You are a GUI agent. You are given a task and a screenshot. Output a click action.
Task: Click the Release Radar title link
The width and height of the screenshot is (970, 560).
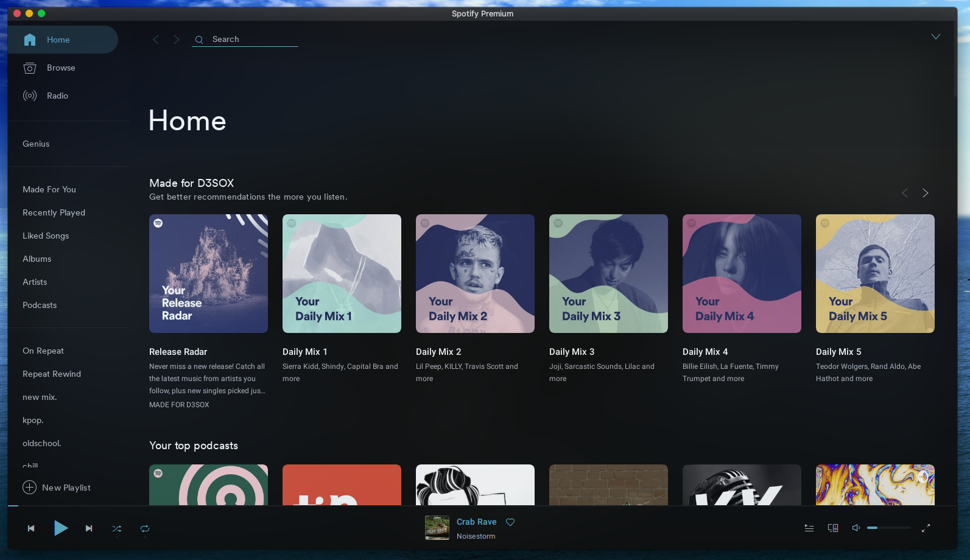[178, 352]
